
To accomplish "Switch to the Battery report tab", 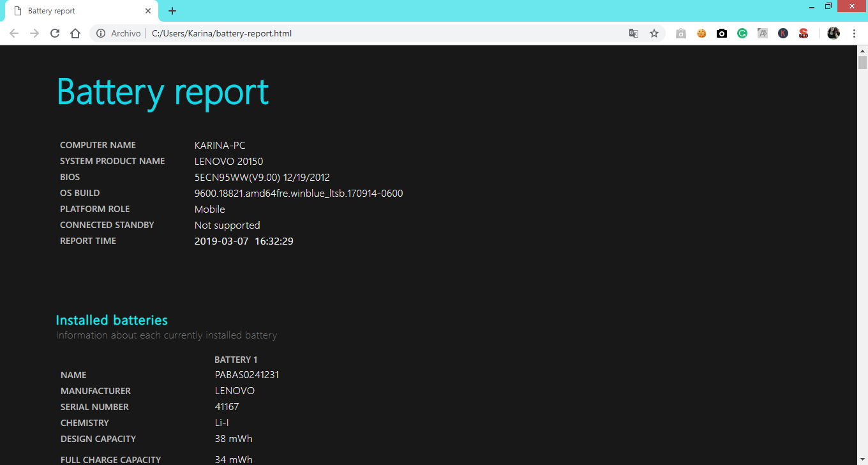I will pos(82,11).
